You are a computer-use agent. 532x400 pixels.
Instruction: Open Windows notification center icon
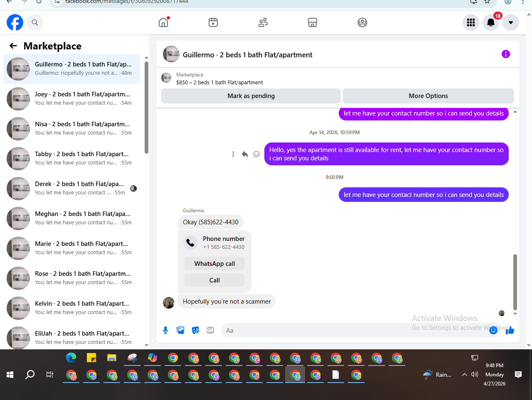tap(518, 375)
